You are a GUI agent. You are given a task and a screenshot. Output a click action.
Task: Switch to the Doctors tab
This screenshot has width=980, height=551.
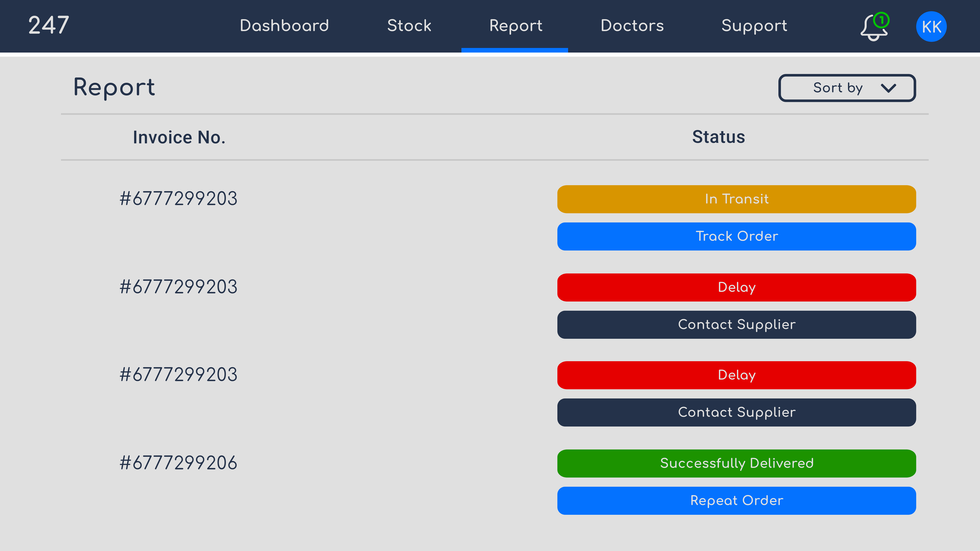click(x=632, y=26)
